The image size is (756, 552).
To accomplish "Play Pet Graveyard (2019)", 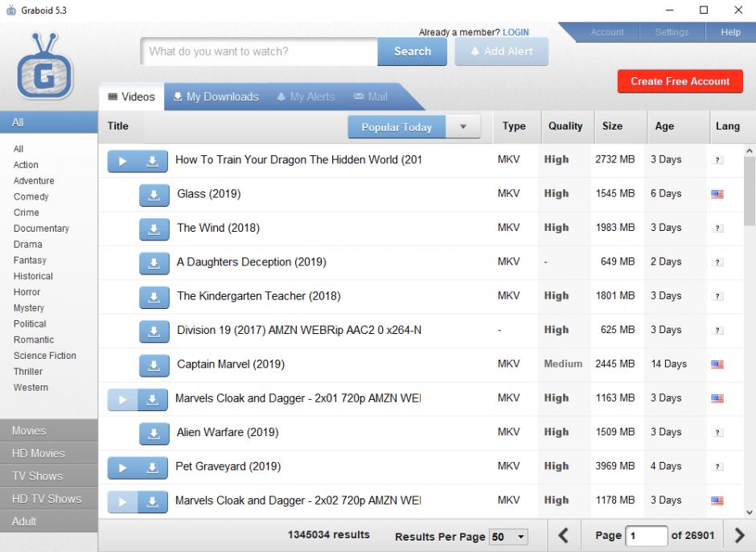I will [x=122, y=468].
